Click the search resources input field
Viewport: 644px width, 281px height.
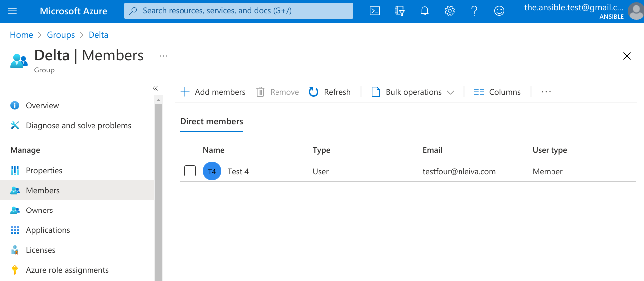239,11
